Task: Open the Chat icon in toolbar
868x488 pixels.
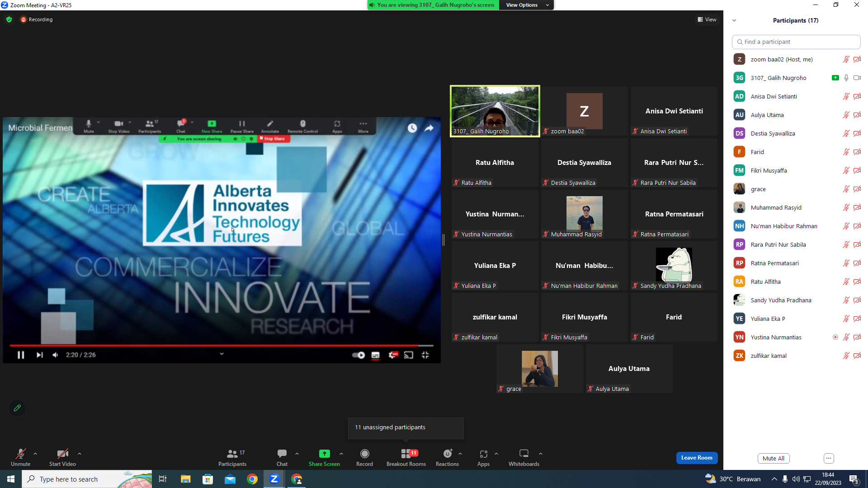Action: 282,454
